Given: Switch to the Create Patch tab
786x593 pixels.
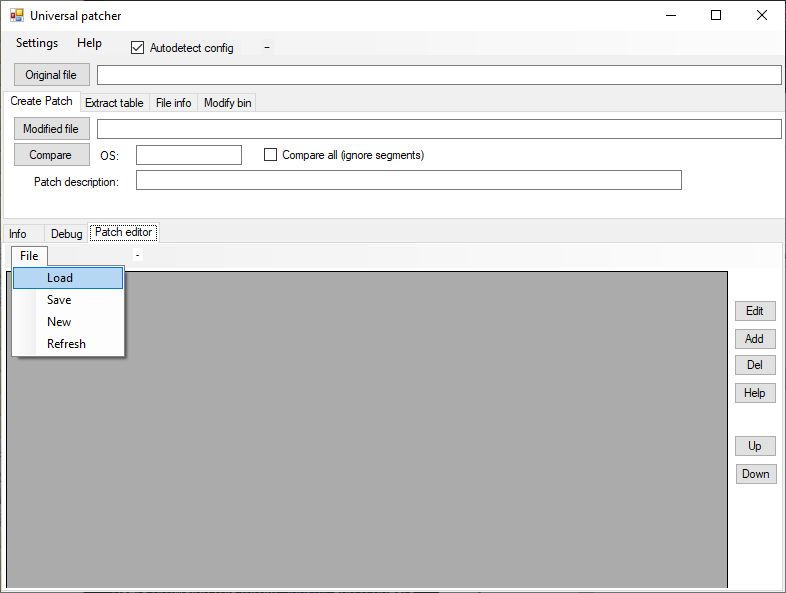Looking at the screenshot, I should (x=42, y=101).
